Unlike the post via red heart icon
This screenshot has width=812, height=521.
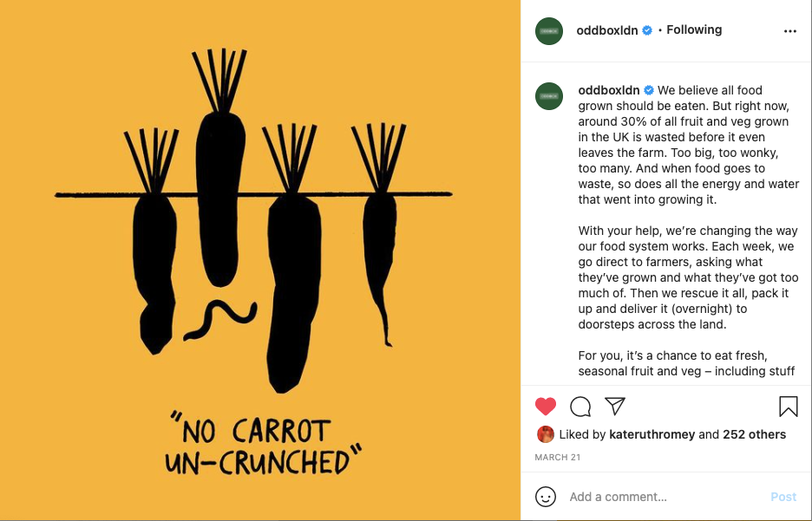click(546, 407)
